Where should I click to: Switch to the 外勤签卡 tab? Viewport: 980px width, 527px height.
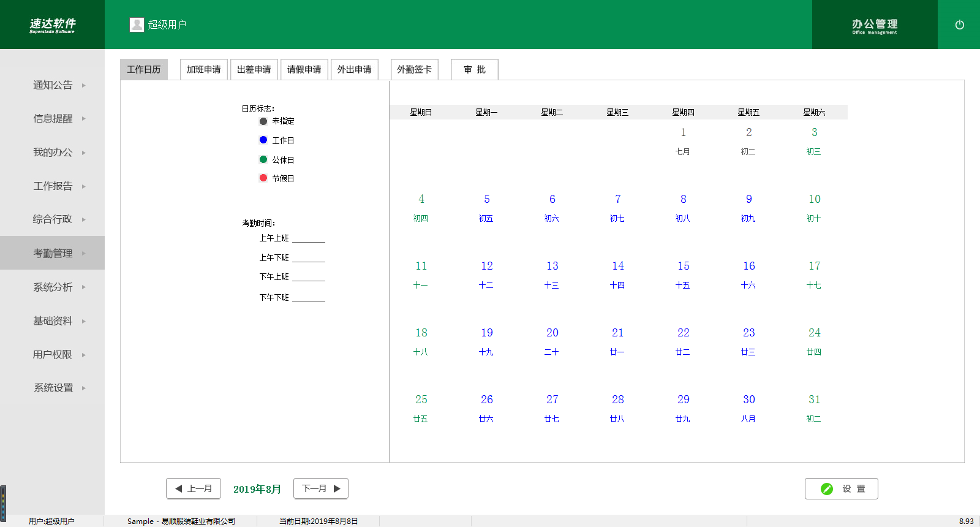(415, 69)
